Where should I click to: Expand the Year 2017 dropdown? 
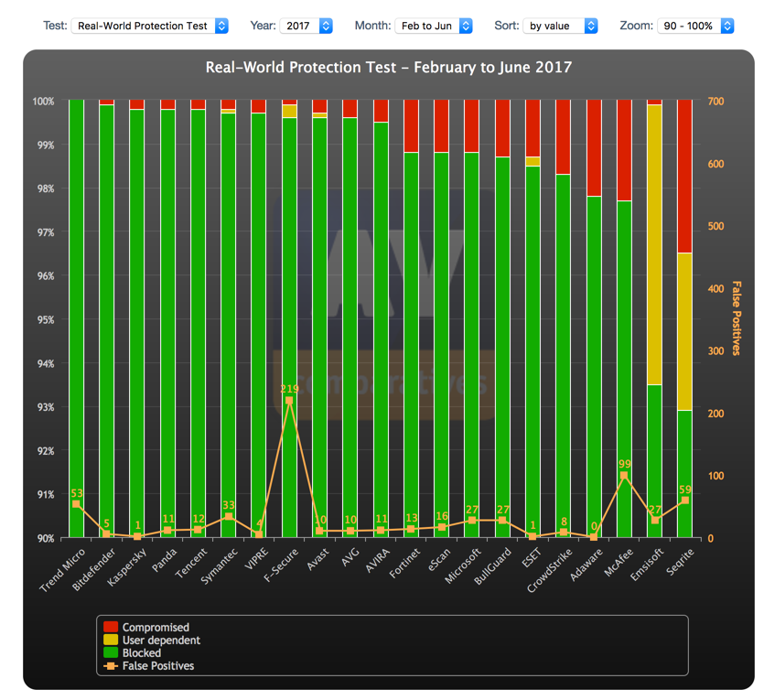pos(307,26)
